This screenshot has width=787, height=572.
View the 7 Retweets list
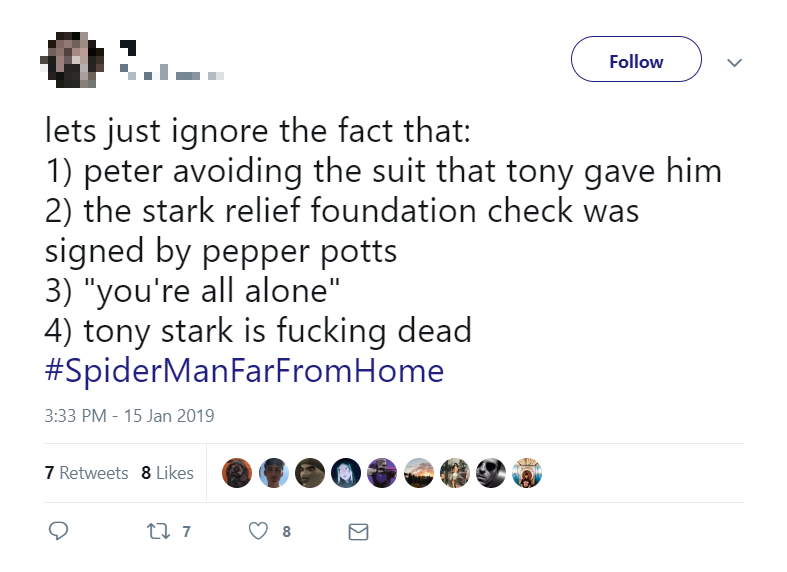coord(87,473)
